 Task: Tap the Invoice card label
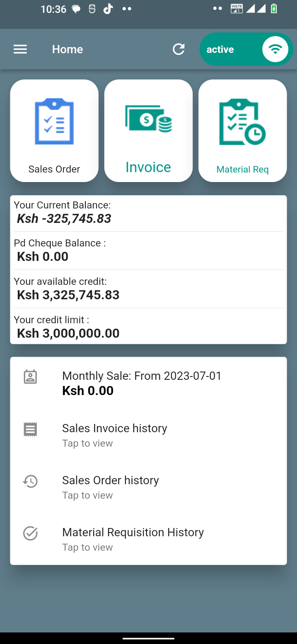(x=148, y=167)
